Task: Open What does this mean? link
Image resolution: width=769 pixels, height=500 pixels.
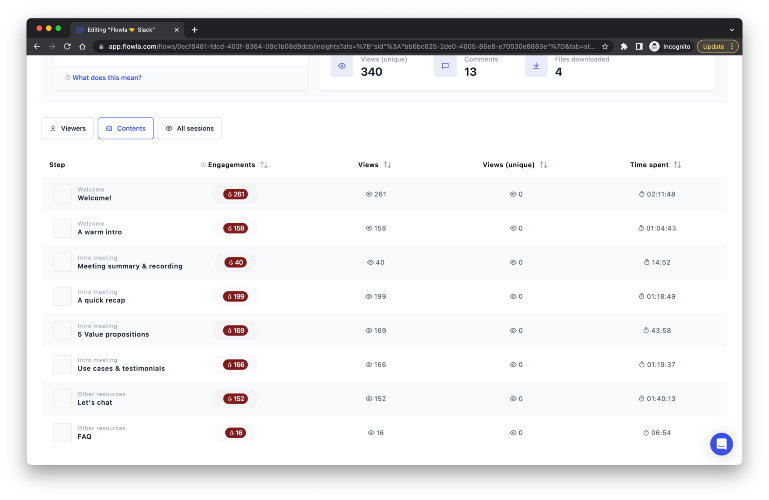Action: pos(107,77)
